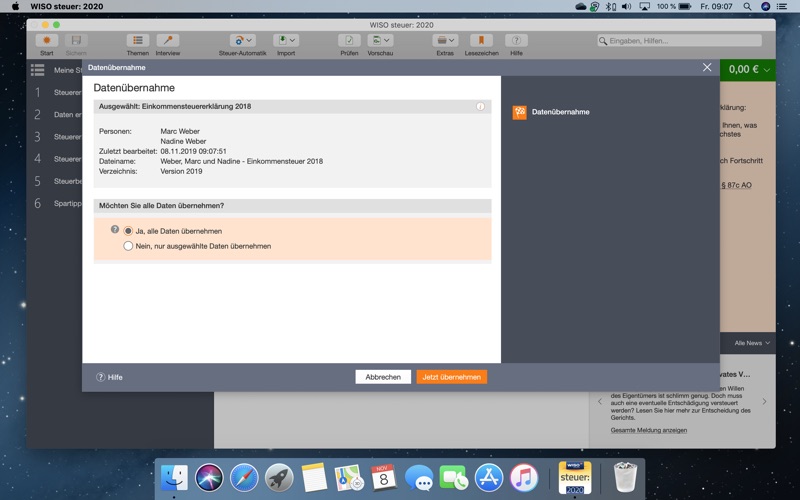Screen dimensions: 800x500
Task: Click the Bluetooth icon in menu bar
Action: tap(610, 6)
